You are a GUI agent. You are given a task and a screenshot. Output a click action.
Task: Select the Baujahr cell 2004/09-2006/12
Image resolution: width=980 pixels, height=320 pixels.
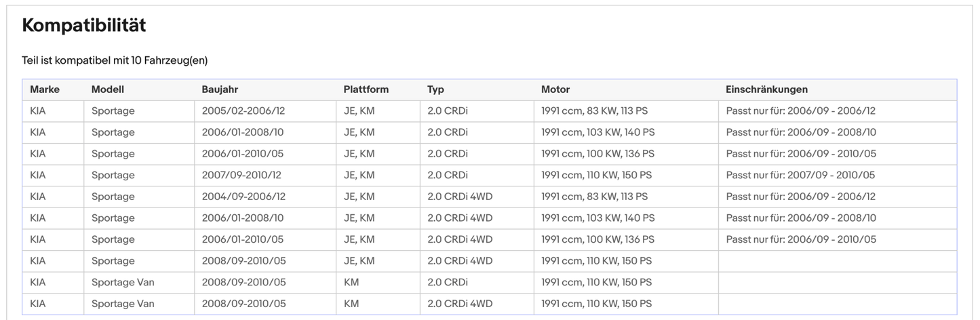coord(243,197)
